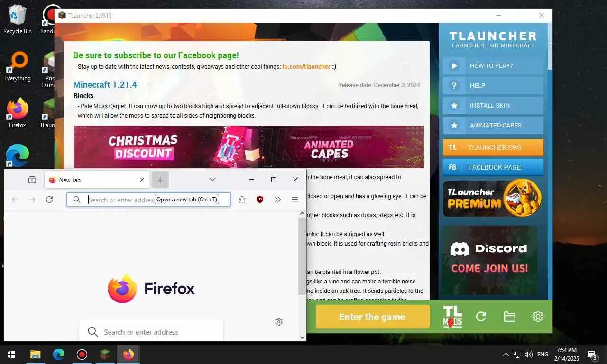Open HELP menu item

click(x=493, y=86)
